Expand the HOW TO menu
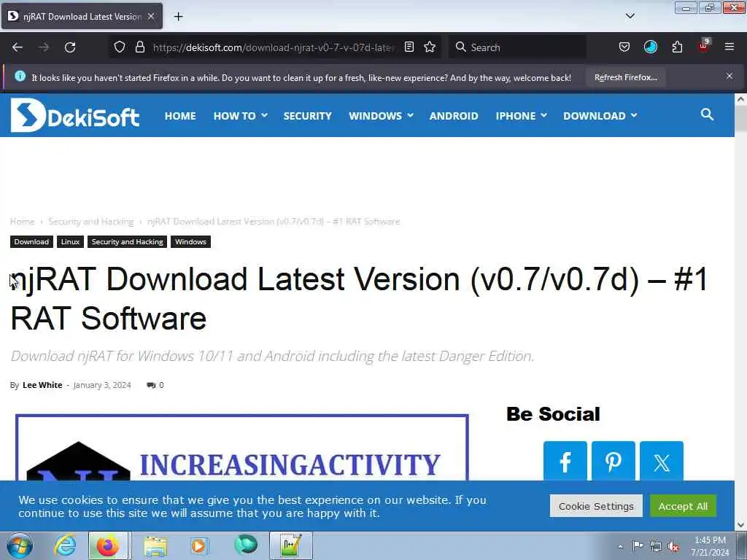747x560 pixels. click(240, 116)
